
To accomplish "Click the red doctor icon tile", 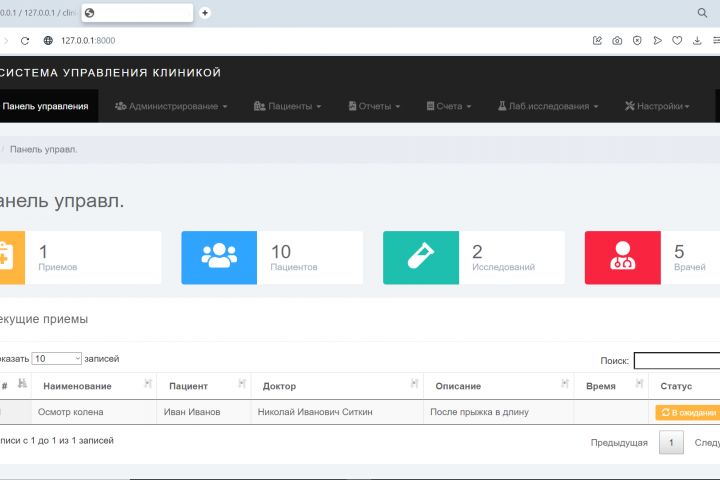I will 623,258.
